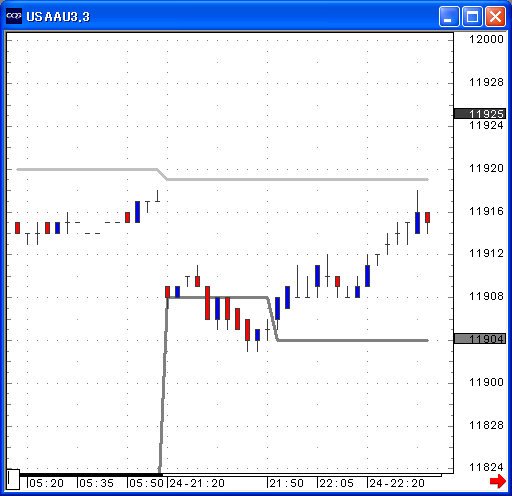This screenshot has height=496, width=512.
Task: Click the US AAU3,3 window title text
Action: pos(58,17)
